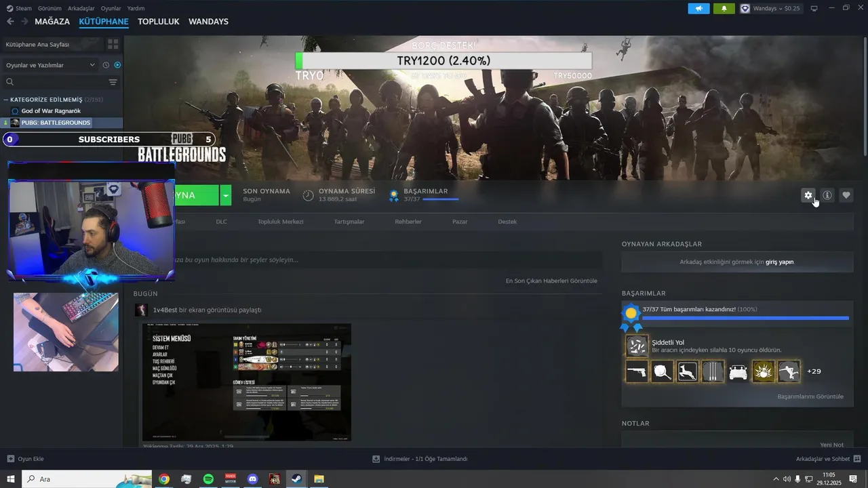Go to TOPLULUK community section
868x488 pixels.
click(159, 22)
